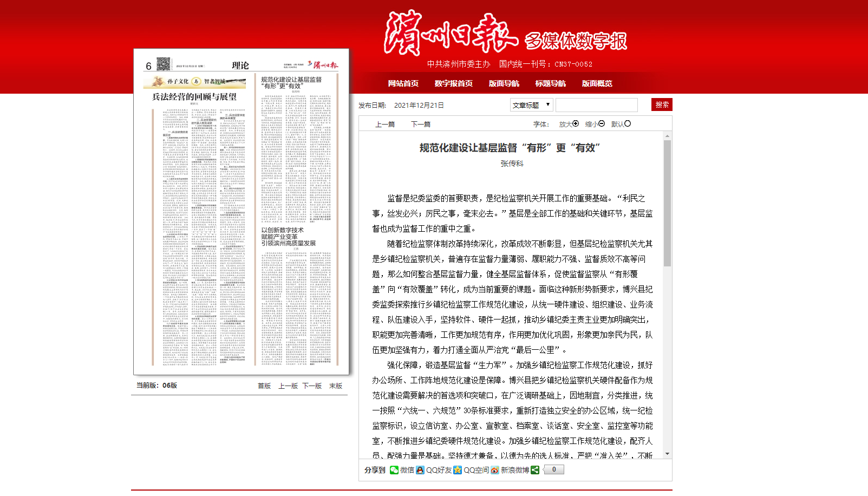Viewport: 868px width, 496px height.
Task: Click author name 张传科
Action: coord(512,164)
